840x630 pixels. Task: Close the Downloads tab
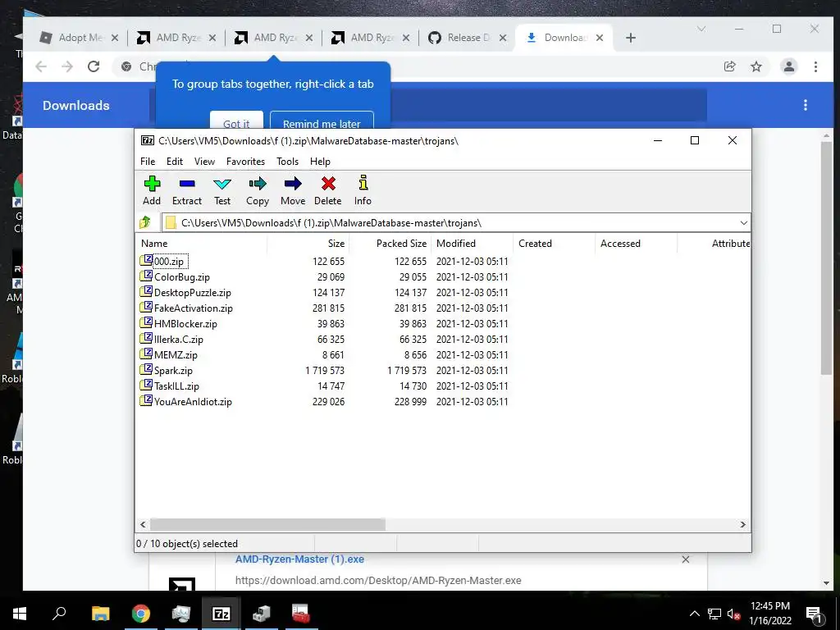[600, 38]
